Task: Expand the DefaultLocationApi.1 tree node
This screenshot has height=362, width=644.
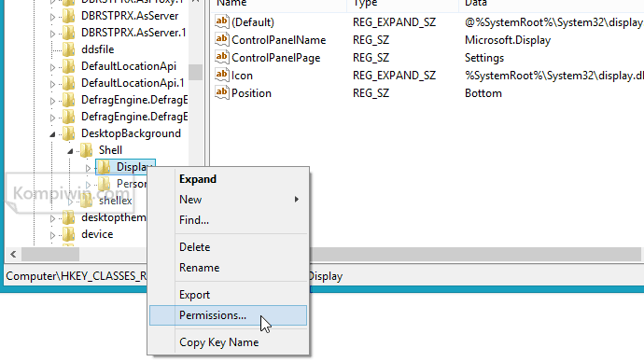Action: click(52, 84)
